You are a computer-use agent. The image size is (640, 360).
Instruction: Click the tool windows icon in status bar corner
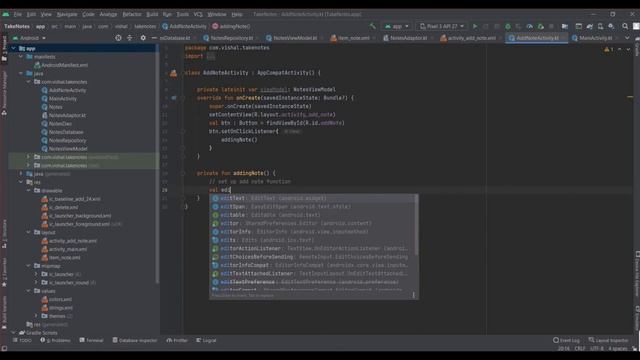click(x=4, y=348)
